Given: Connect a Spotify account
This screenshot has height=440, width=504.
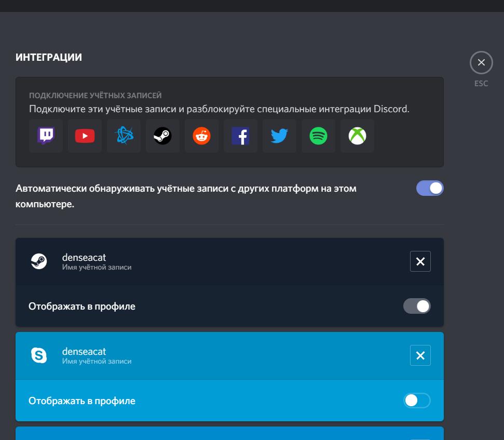Looking at the screenshot, I should pyautogui.click(x=318, y=136).
